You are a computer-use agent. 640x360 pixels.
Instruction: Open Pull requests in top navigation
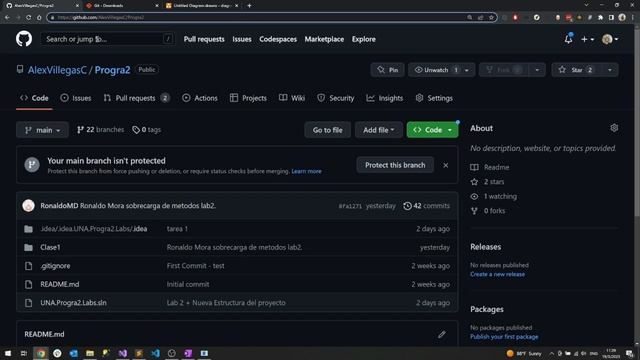click(x=204, y=39)
